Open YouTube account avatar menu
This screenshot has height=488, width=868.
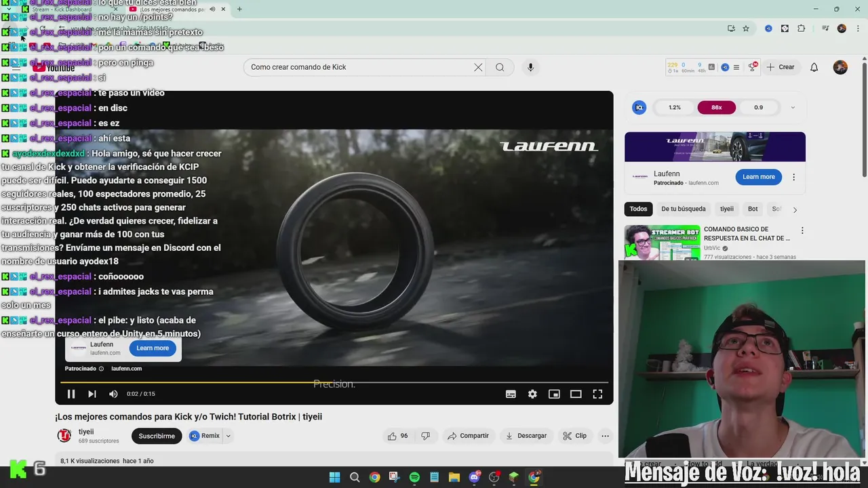840,67
